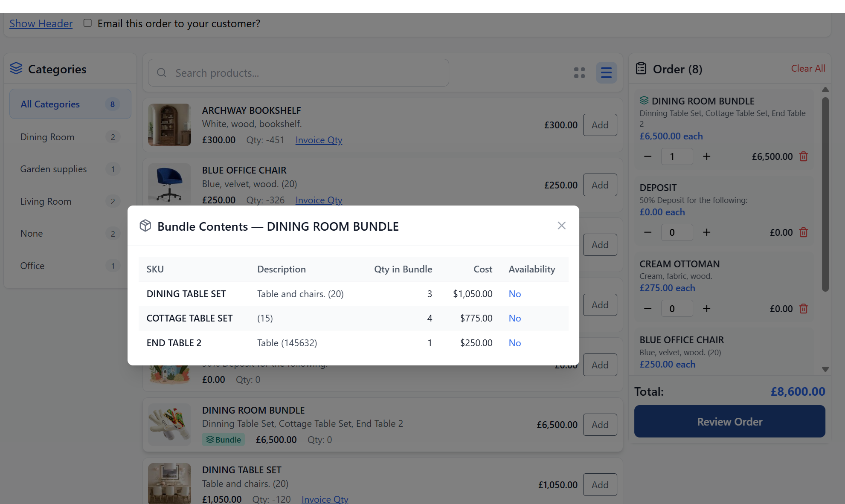Increase Dining Room Bundle quantity
Screen dimensions: 845x504
click(706, 156)
